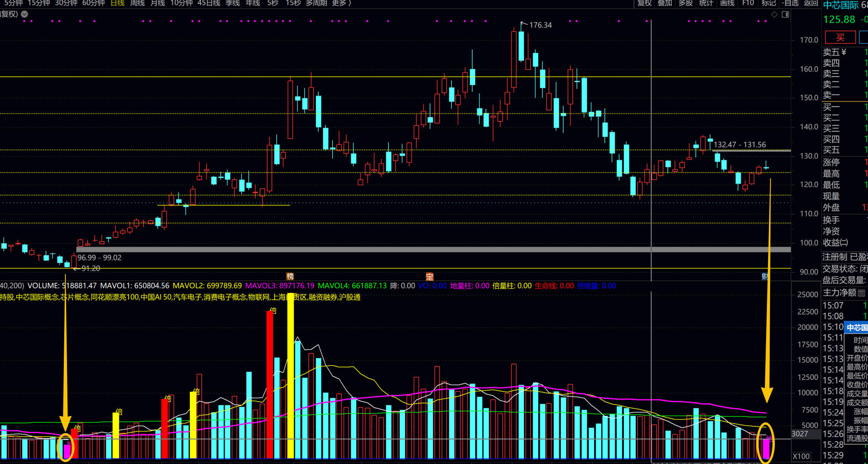Remove the stock via -自选
The image size is (868, 464).
point(790,3)
